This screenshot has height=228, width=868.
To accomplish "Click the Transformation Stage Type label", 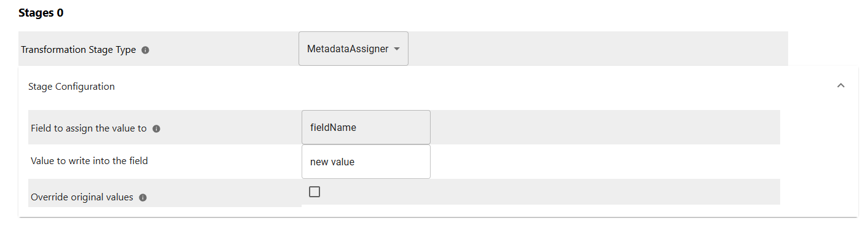I will (79, 50).
